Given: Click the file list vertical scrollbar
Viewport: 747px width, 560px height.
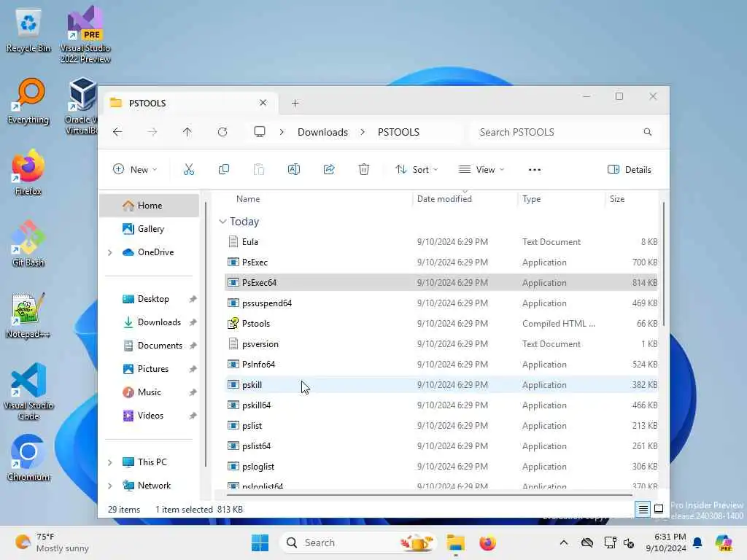Looking at the screenshot, I should [x=663, y=264].
